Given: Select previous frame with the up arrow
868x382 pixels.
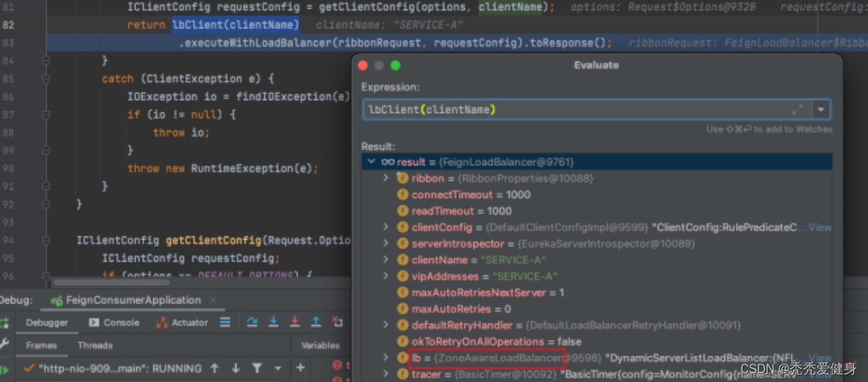Looking at the screenshot, I should 214,368.
